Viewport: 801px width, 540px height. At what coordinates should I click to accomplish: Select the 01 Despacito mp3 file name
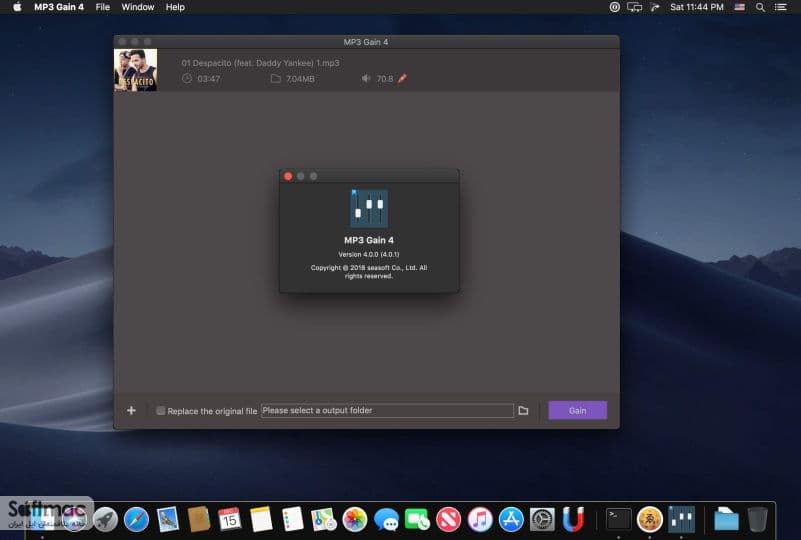click(261, 63)
